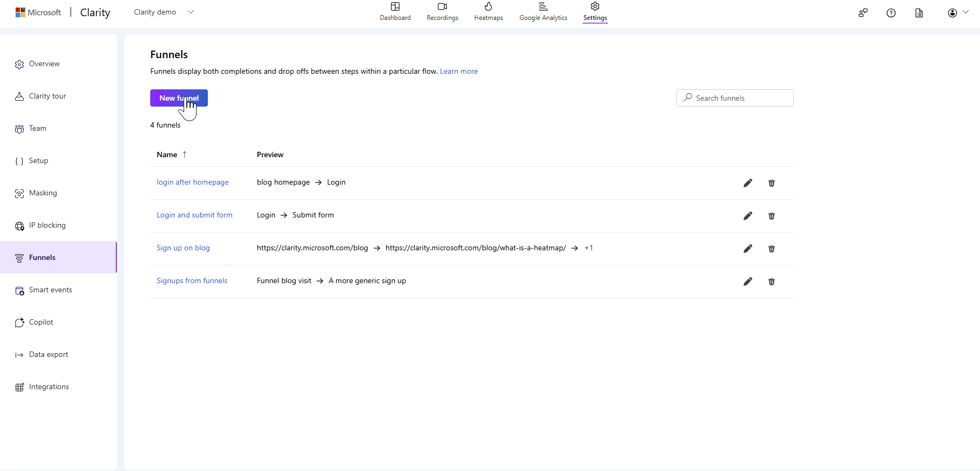Expand the '+1' extra funnel step
The height and width of the screenshot is (471, 980).
pyautogui.click(x=589, y=248)
